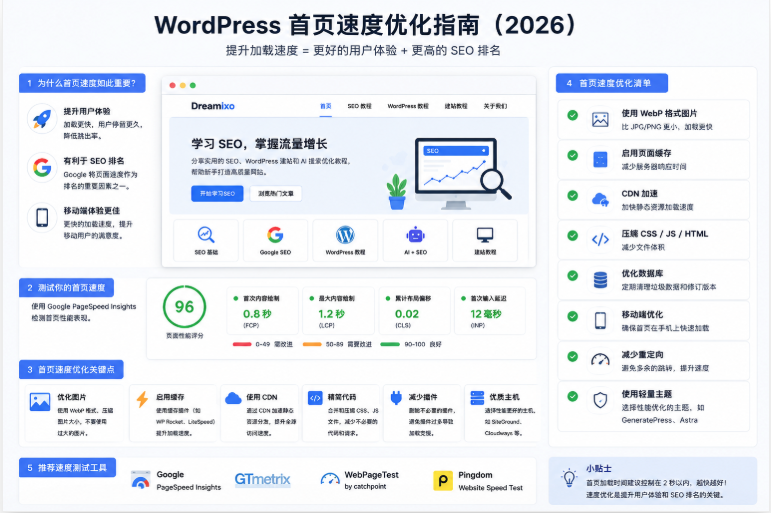
Task: Toggle the green check for CDN 加速
Action: (x=572, y=195)
